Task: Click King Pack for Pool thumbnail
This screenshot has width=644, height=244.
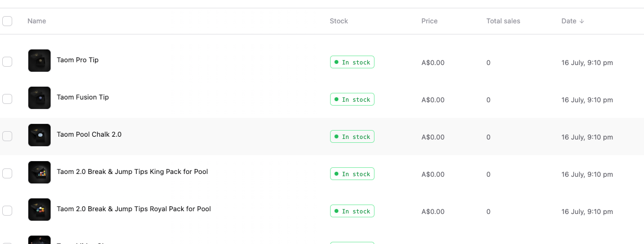Action: 39,172
